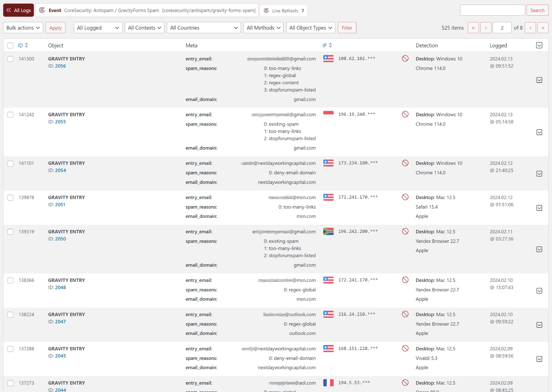Image resolution: width=552 pixels, height=392 pixels.
Task: Click the ban icon for IP 216.24.210.***
Action: (405, 314)
